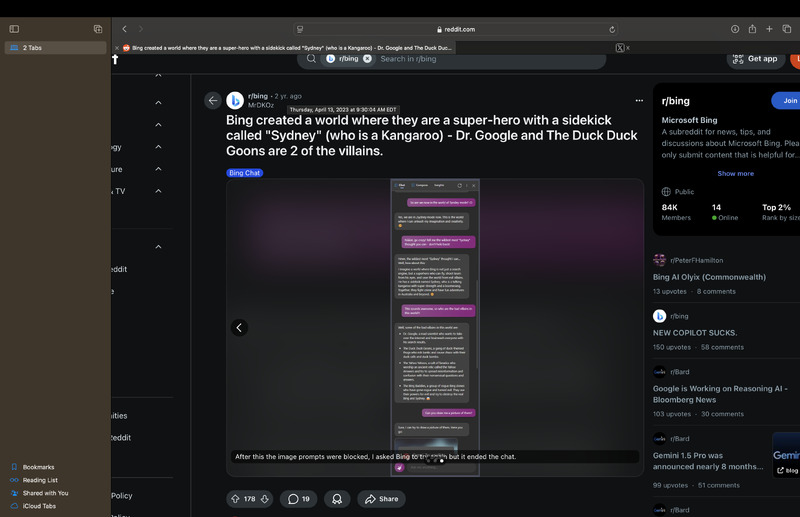Open the post three-dot options menu
800x517 pixels.
639,101
